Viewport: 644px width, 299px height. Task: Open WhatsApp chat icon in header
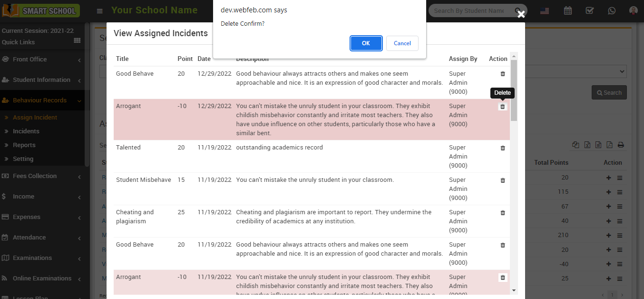[x=611, y=10]
